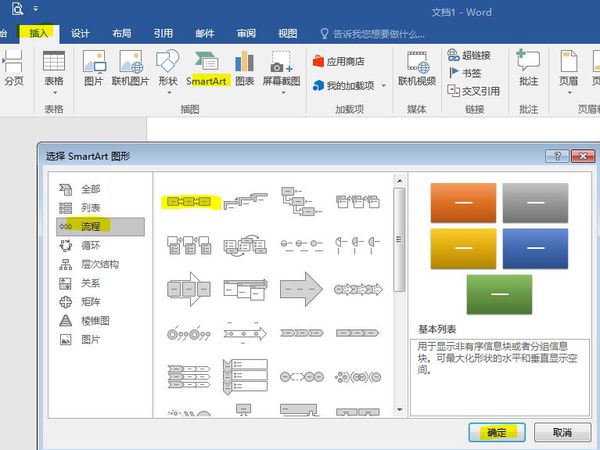Click the Tell me what to do box
Screen dimensions: 600x450
pos(372,34)
